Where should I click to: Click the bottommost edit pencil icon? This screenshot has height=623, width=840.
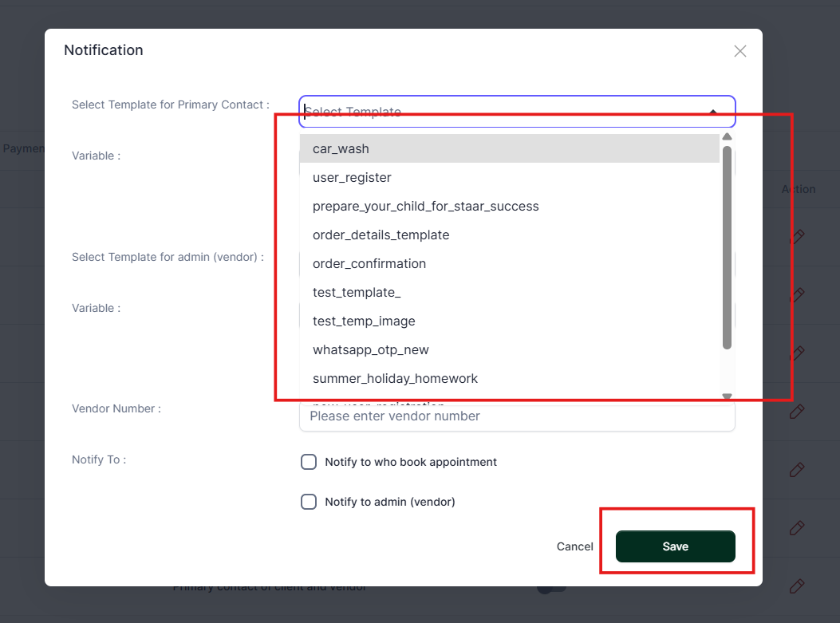796,586
